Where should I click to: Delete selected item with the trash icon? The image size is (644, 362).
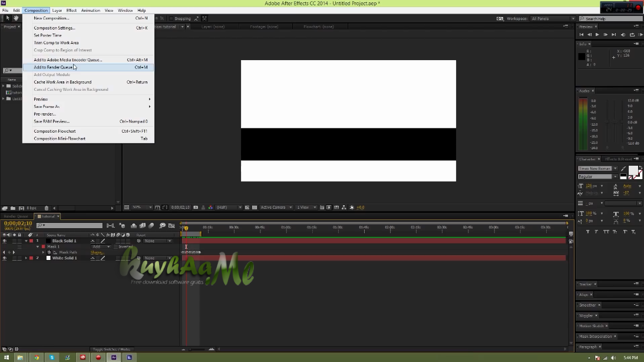(x=47, y=208)
